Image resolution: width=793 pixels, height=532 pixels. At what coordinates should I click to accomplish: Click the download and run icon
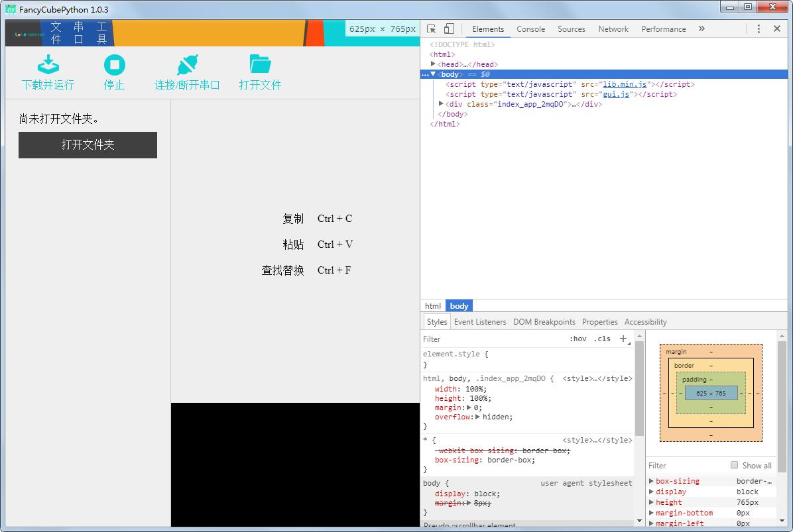[x=48, y=64]
